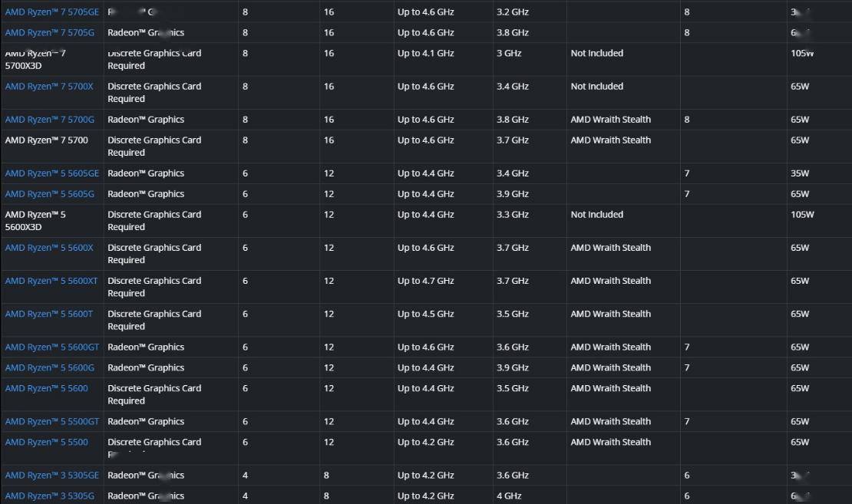Screen dimensions: 852x504
Task: Select the AMD Ryzen 5 5500GT link
Action: tap(51, 422)
